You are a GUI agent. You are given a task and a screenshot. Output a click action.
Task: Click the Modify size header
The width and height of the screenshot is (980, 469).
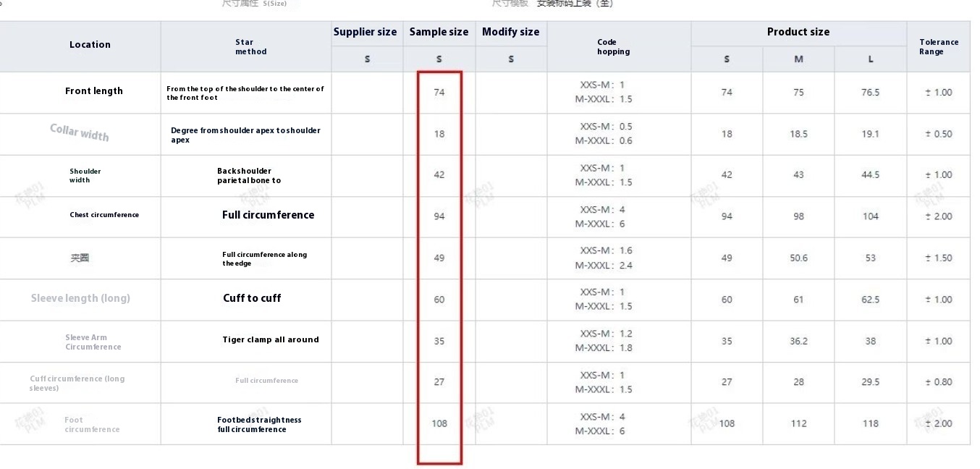510,32
